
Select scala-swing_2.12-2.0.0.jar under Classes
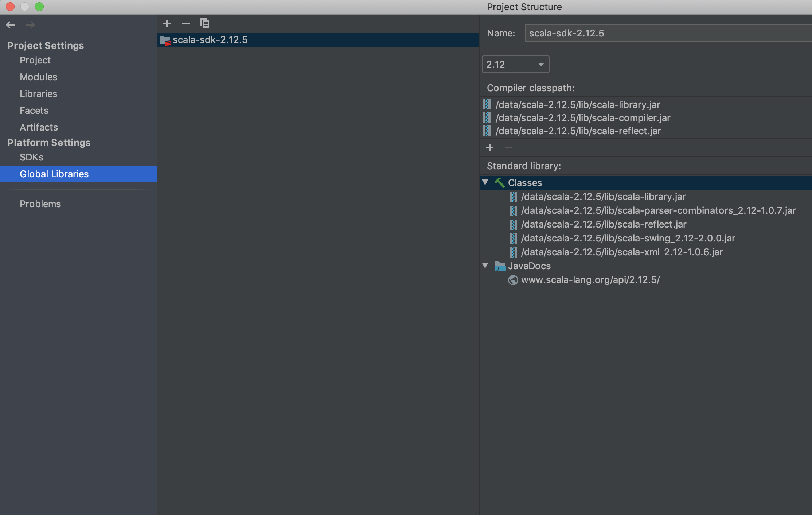628,238
